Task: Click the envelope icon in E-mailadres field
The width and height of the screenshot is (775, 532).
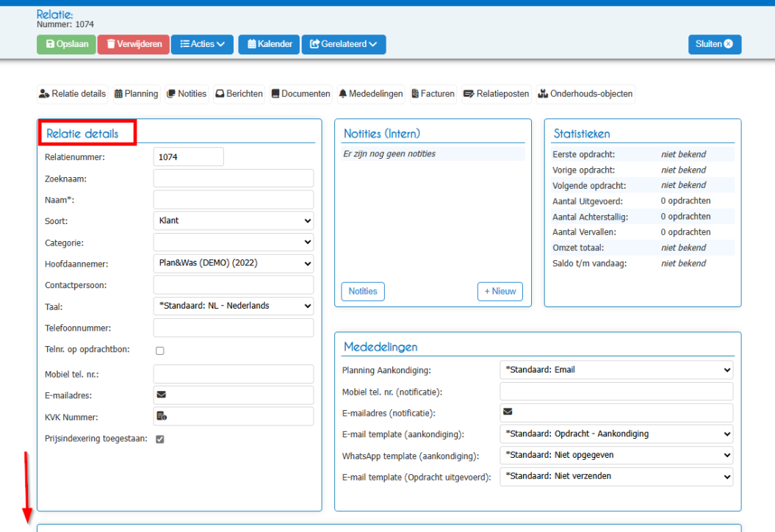Action: 161,395
